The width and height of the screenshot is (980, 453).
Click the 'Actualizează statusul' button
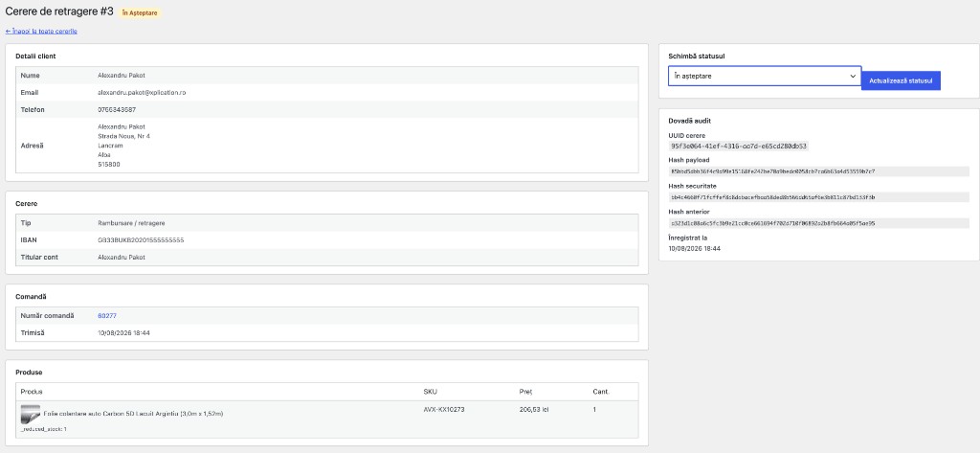901,80
